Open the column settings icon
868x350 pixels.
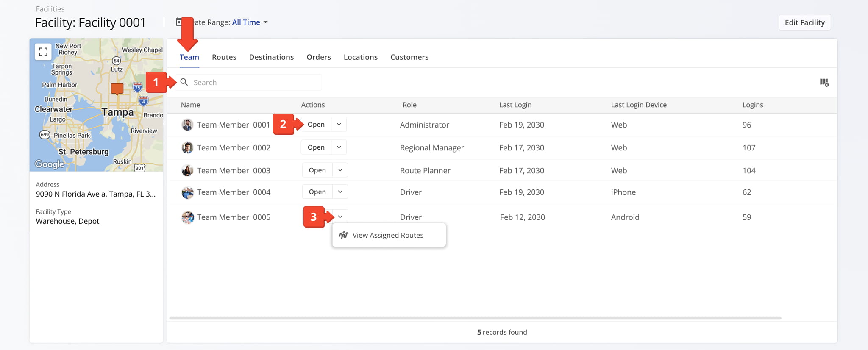(824, 83)
